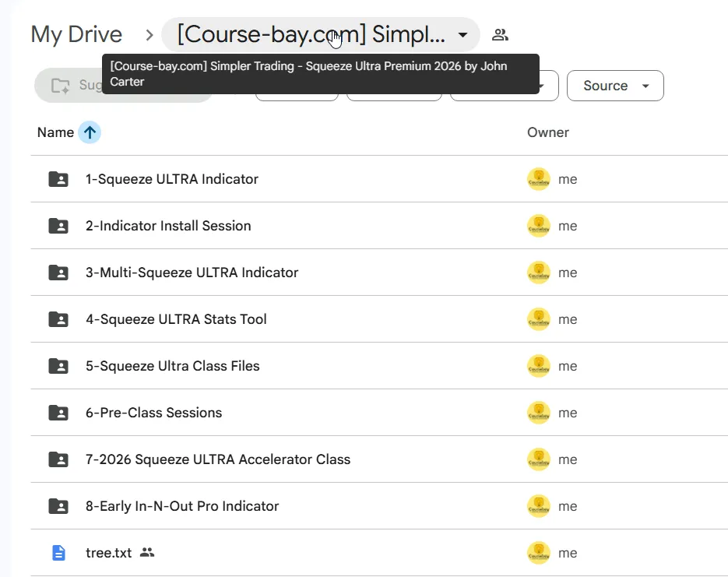Click folder icon of 5-Squeeze Ultra Class Files
Screen dimensions: 728x577
click(x=58, y=366)
